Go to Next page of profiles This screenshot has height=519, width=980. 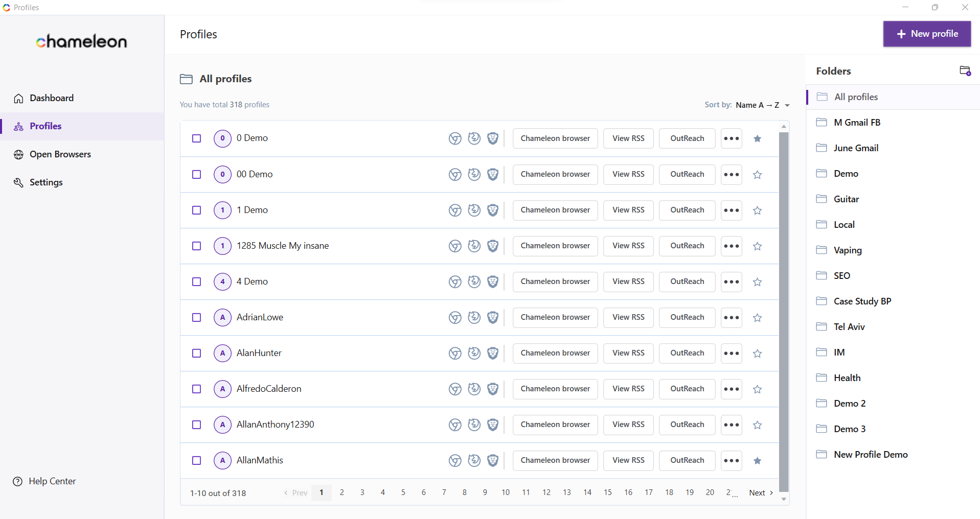pyautogui.click(x=761, y=493)
